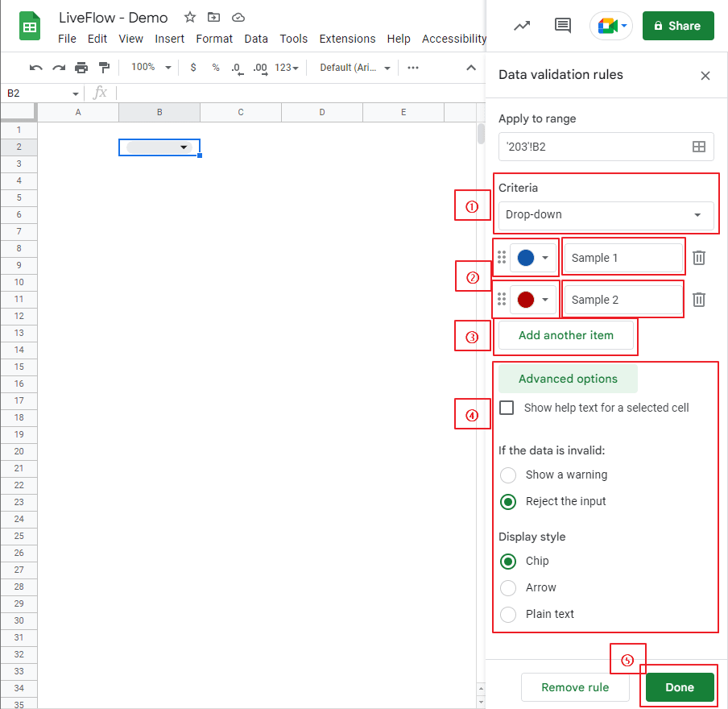Viewport: 728px width, 709px height.
Task: Click Add another item
Action: (x=566, y=335)
